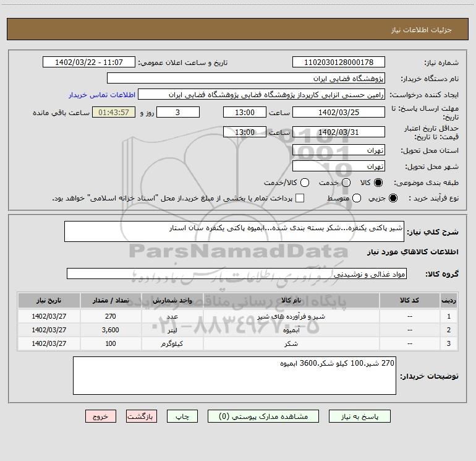Click the unit cell کیلوگرم
476x461 pixels.
point(172,343)
